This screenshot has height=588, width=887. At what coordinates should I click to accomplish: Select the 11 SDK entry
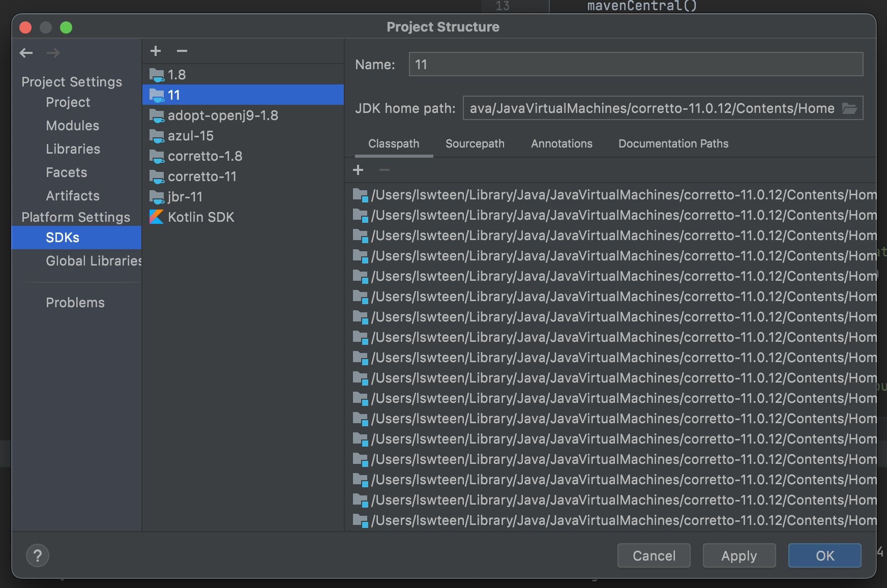(243, 95)
